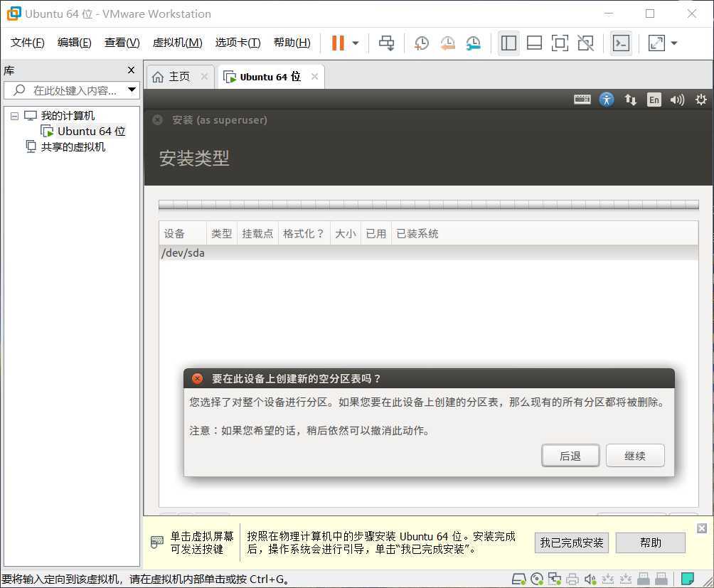Viewport: 714px width, 588px height.
Task: Select 我的计算机 in the library tree
Action: [68, 116]
